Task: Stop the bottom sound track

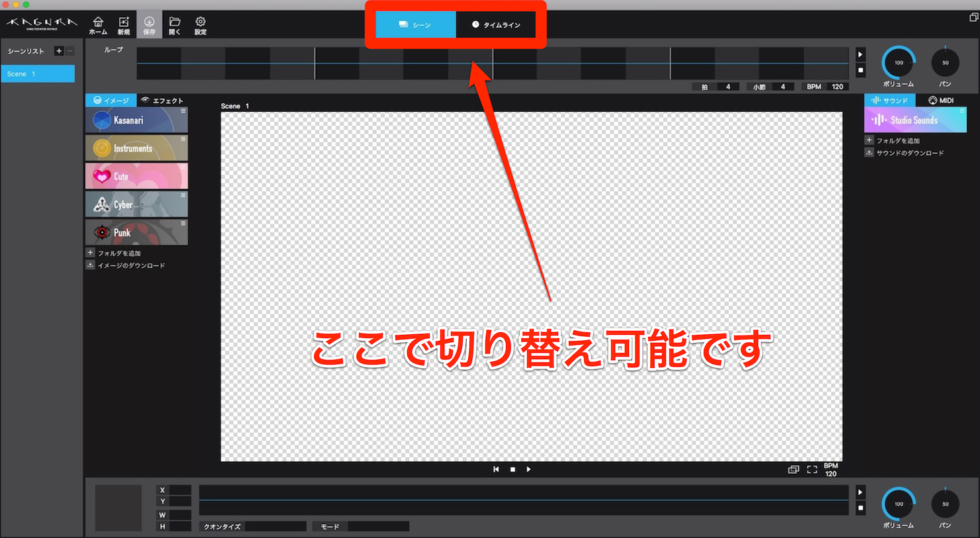Action: click(860, 508)
